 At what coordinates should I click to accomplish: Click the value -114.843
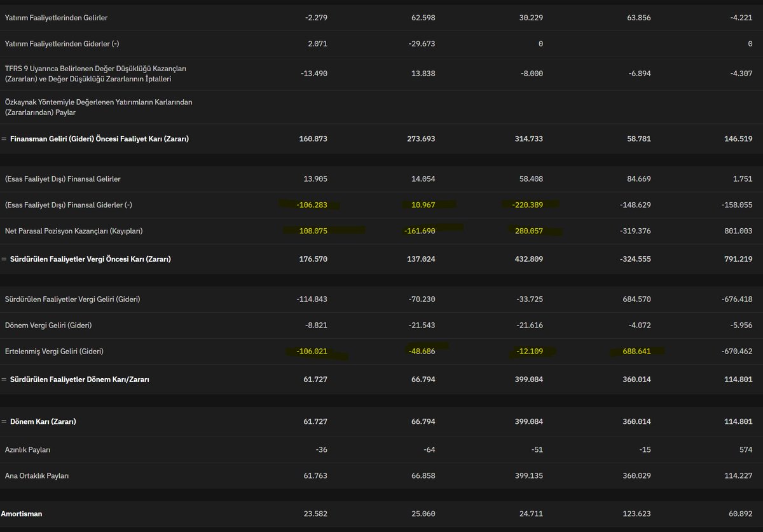pyautogui.click(x=312, y=299)
